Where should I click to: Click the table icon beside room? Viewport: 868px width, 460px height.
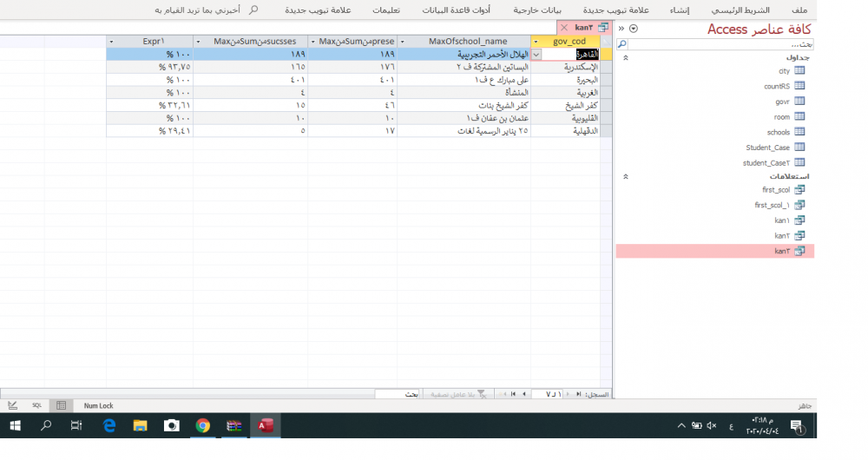coord(799,117)
